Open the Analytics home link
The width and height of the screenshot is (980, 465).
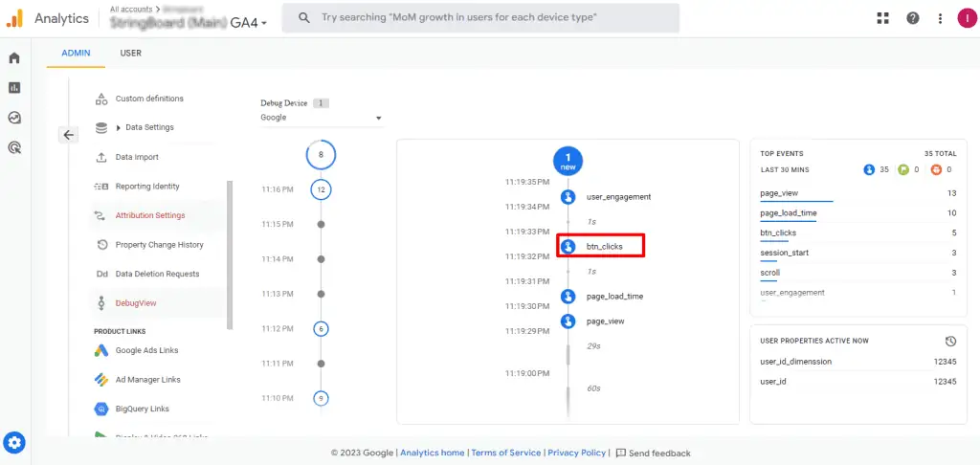(x=433, y=454)
